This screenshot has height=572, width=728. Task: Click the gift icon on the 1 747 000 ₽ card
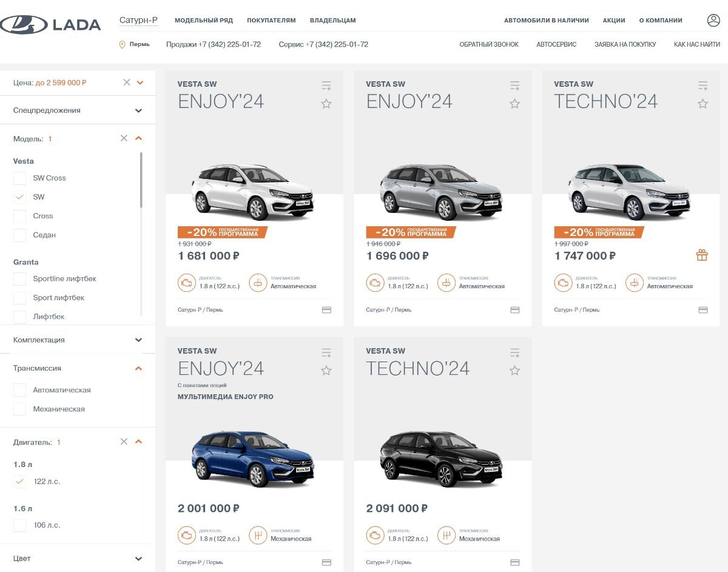point(702,255)
